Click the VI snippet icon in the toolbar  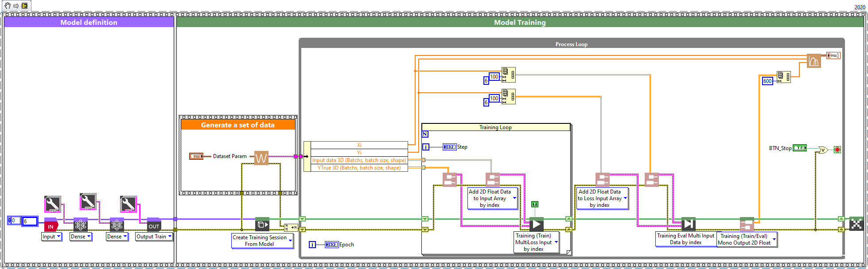pos(24,6)
